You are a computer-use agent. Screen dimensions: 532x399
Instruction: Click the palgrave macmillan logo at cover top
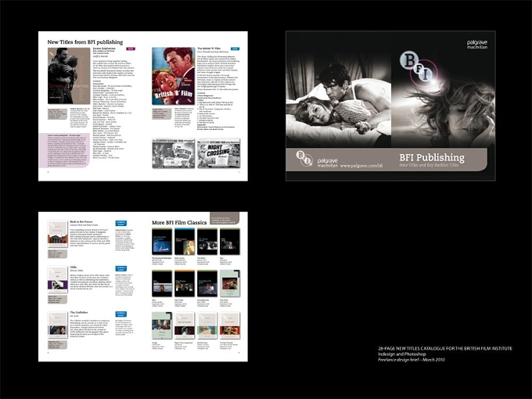click(477, 45)
